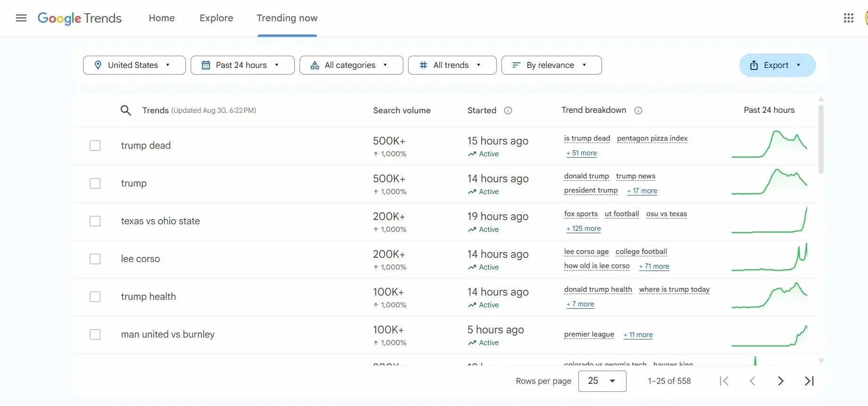Open the donald trump health link

pos(598,289)
